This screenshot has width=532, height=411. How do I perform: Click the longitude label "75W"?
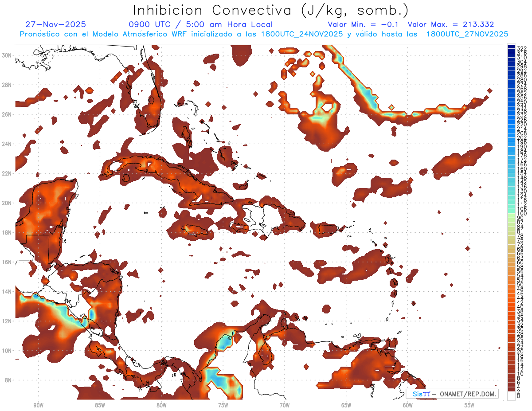223,405
